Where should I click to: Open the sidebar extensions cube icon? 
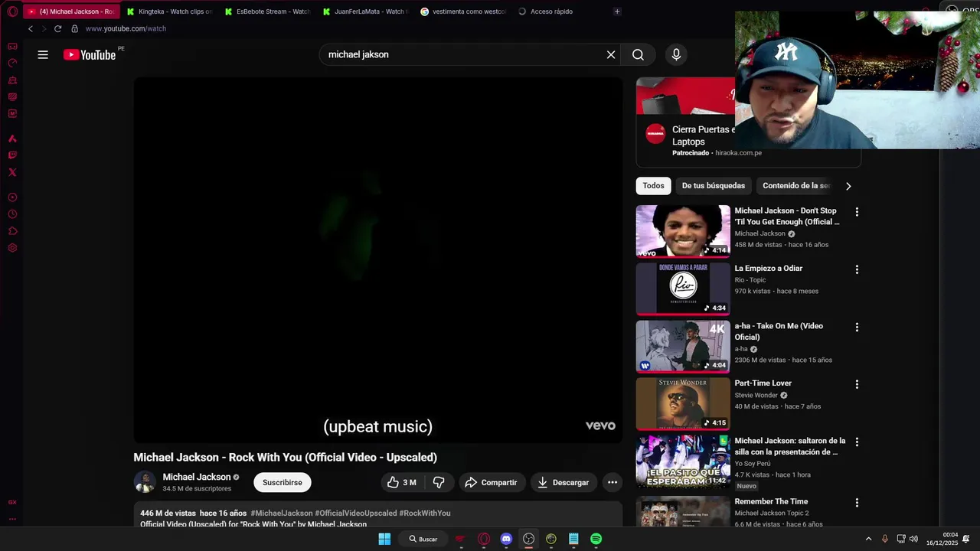[x=12, y=231]
